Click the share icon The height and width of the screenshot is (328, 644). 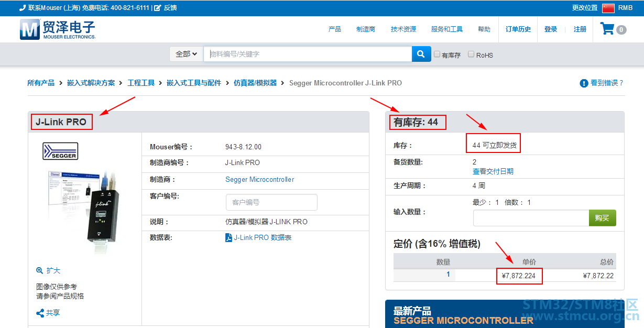[x=40, y=313]
